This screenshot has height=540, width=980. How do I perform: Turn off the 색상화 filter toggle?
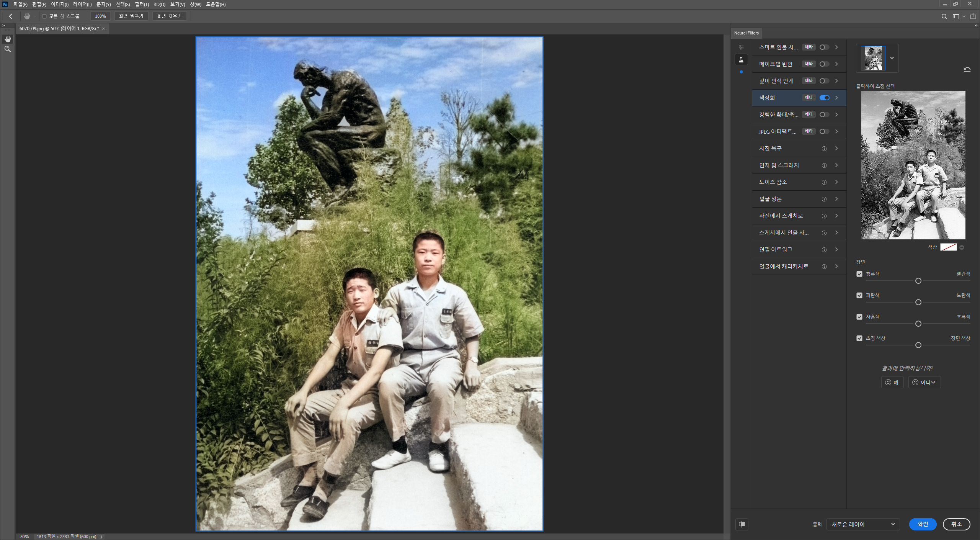[x=824, y=98]
